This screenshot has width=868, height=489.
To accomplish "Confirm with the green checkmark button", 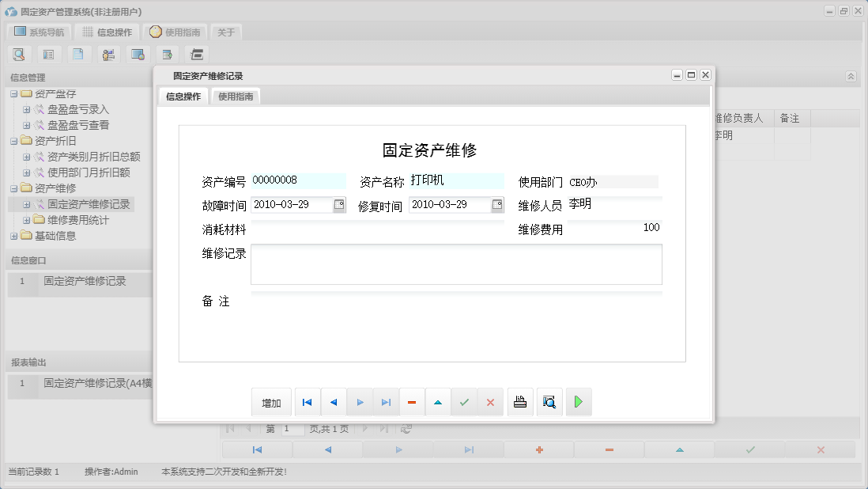I will point(465,402).
